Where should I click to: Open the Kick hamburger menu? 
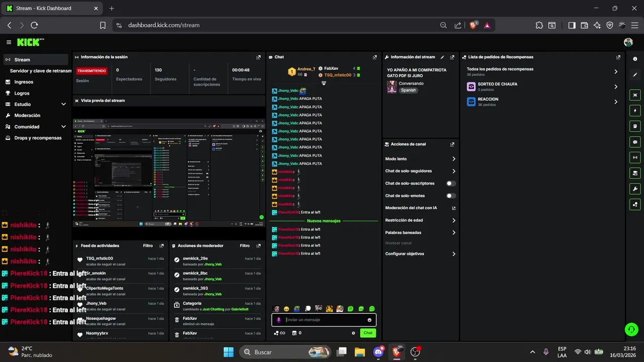click(x=9, y=42)
